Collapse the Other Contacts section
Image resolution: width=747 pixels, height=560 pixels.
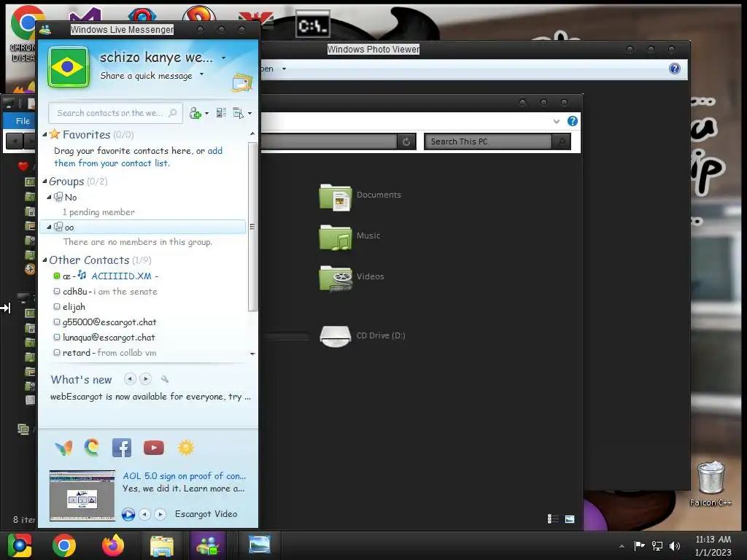coord(44,260)
